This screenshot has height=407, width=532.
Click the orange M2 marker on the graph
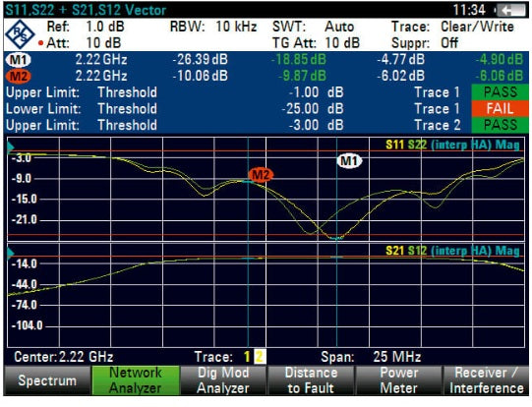tap(261, 175)
